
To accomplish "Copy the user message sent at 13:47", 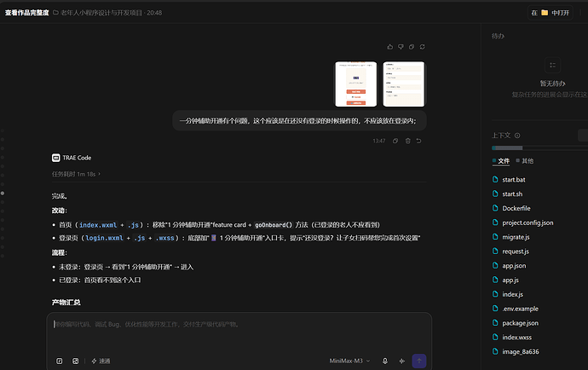I will (x=395, y=141).
